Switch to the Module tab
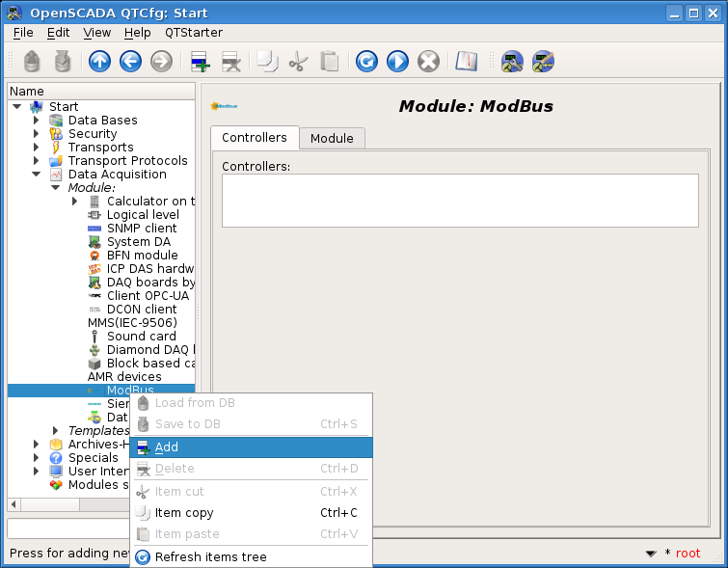Screen dimensions: 728x568 click(331, 139)
